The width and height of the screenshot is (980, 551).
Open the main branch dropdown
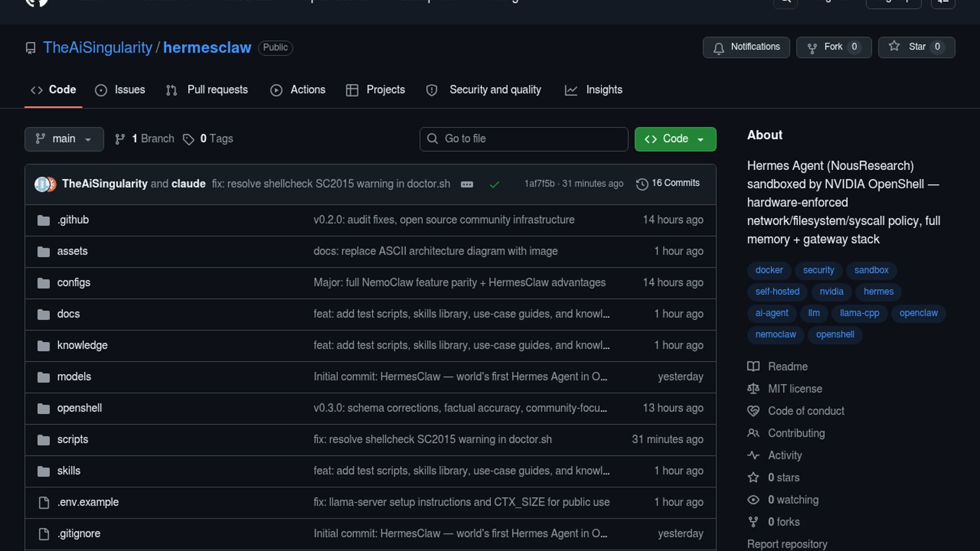click(x=64, y=139)
